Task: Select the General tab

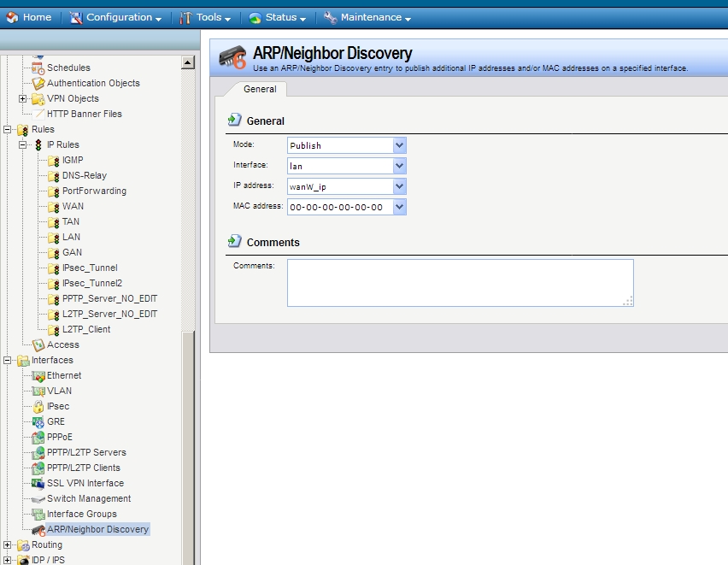Action: pos(260,89)
